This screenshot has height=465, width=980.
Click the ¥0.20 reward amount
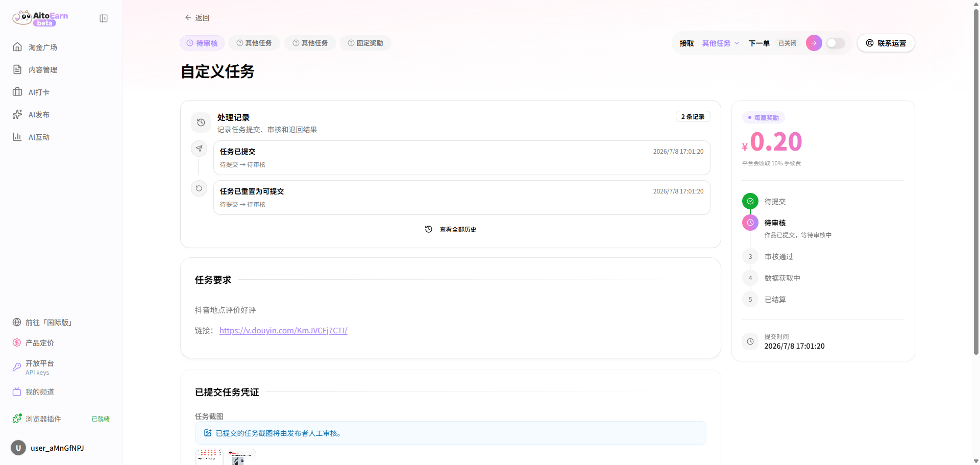pos(772,142)
